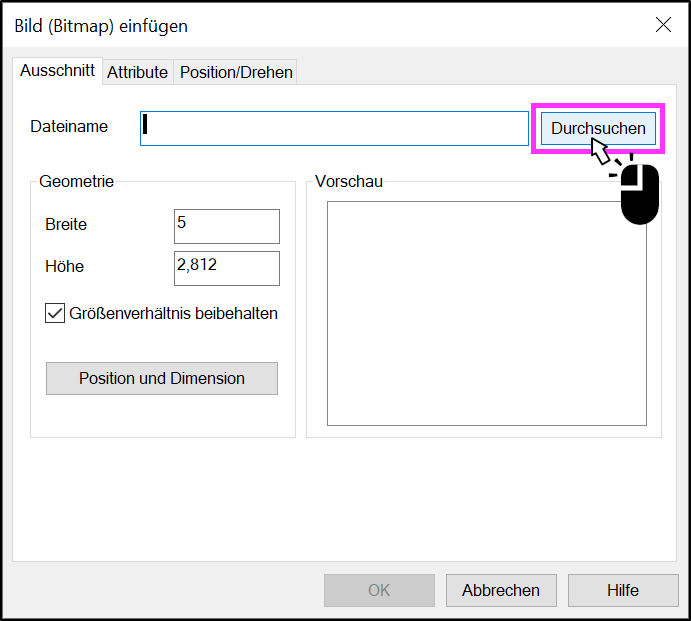Click the black mouse illustration icon
The width and height of the screenshot is (691, 621).
[639, 194]
